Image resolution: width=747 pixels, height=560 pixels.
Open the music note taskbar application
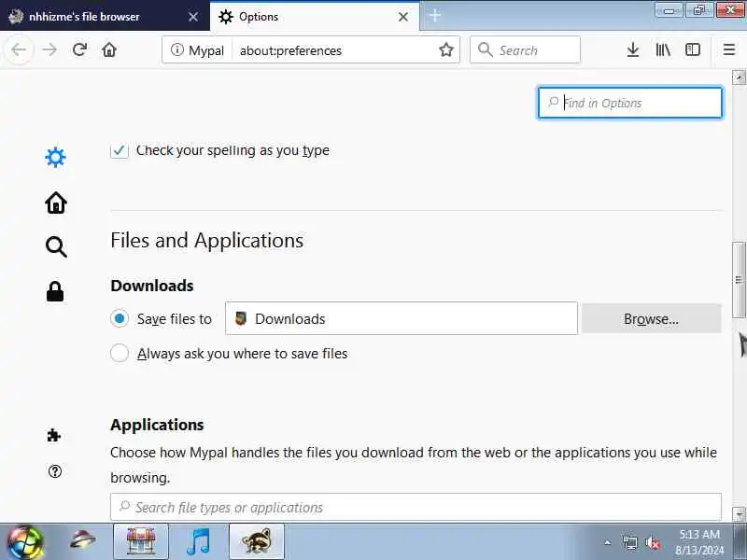click(198, 541)
